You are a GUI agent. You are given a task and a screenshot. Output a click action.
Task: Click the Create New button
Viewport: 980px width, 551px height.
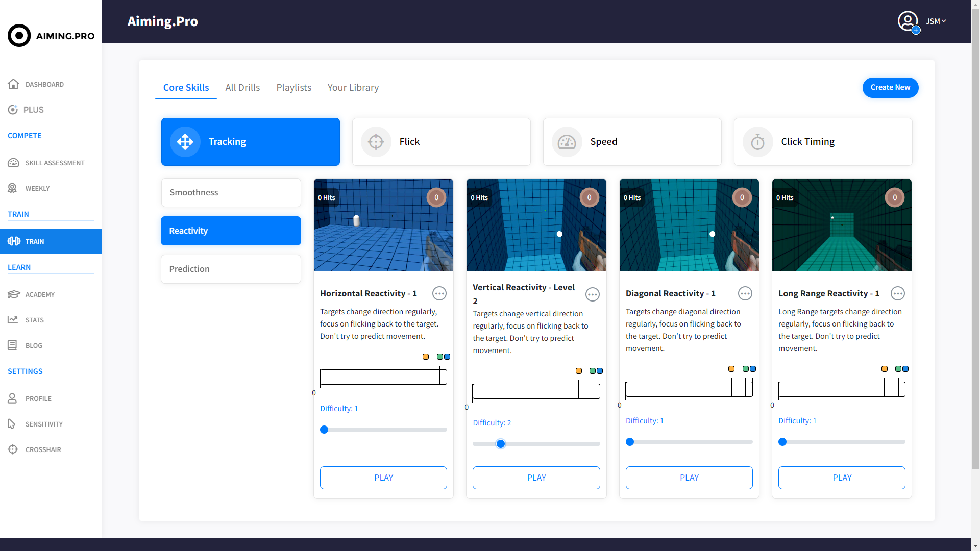click(x=890, y=87)
